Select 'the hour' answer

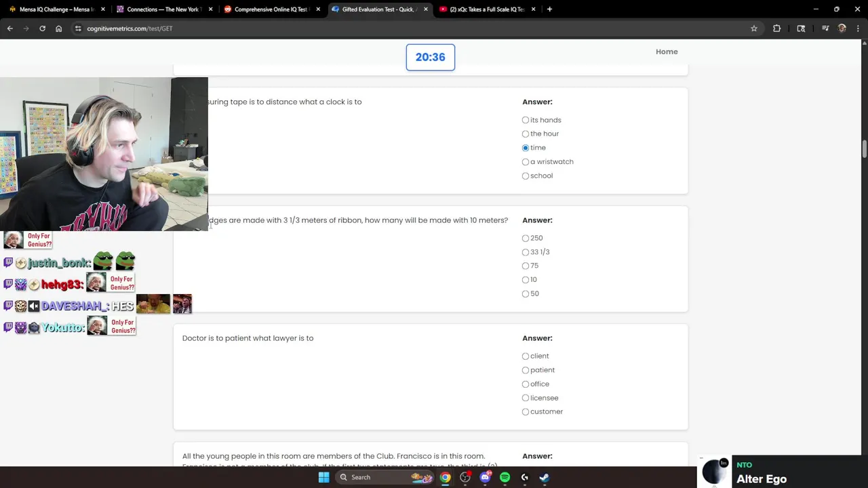click(x=526, y=134)
